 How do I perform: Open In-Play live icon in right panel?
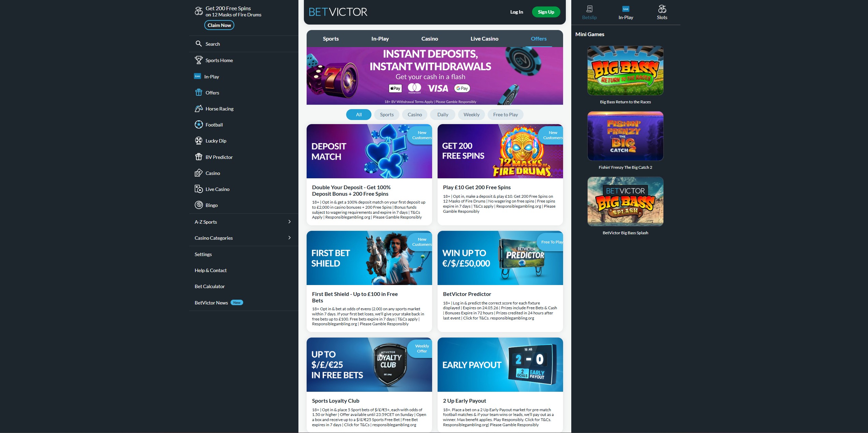626,9
